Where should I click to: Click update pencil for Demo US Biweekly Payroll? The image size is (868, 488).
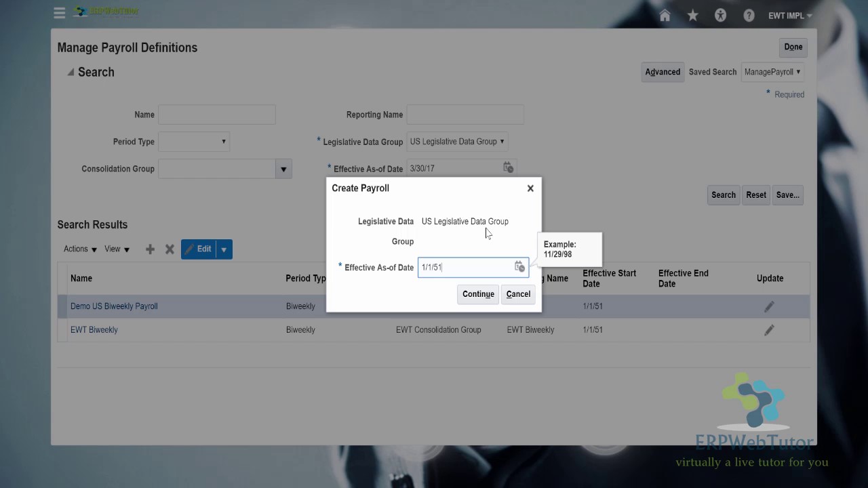769,307
